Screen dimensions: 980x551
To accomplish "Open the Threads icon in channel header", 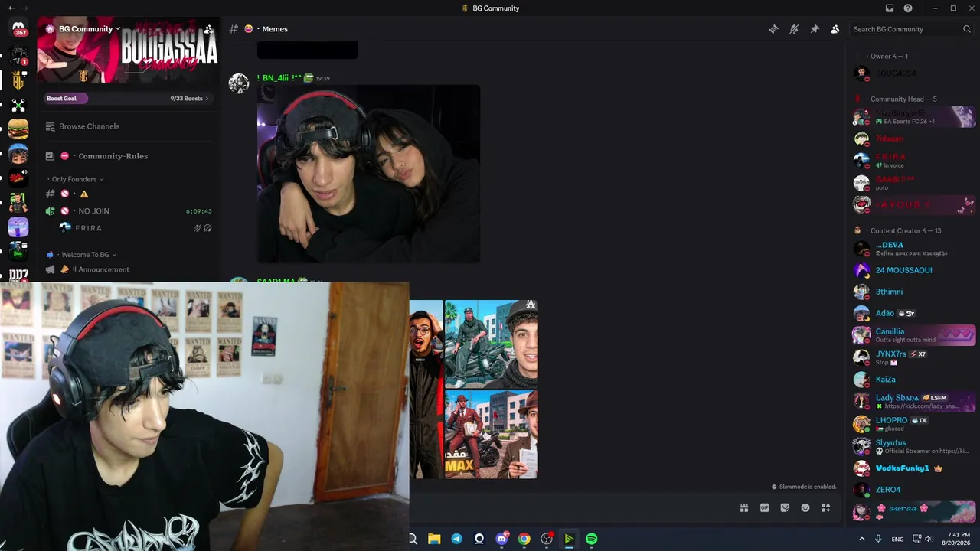I will [x=773, y=29].
